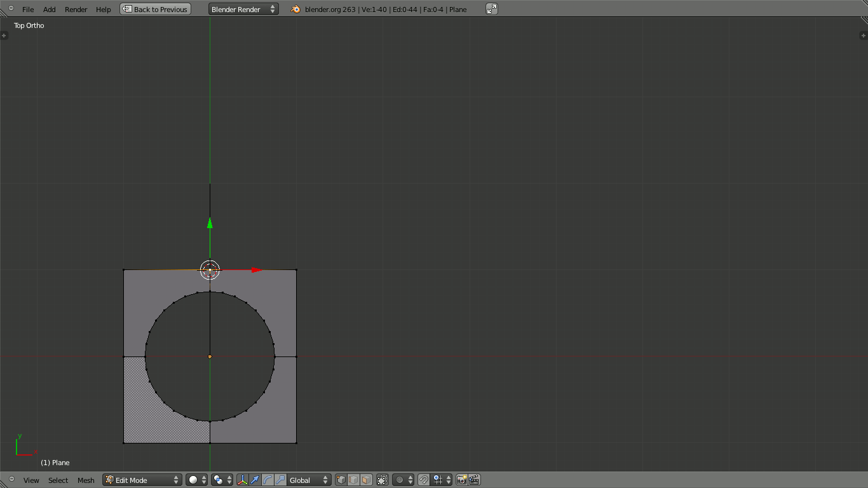Select the translate manipulator arrow icon

pos(255,480)
